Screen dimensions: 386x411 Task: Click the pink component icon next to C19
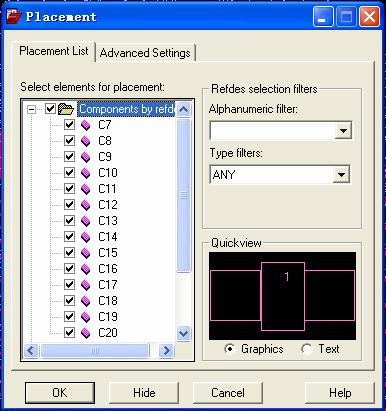[86, 317]
